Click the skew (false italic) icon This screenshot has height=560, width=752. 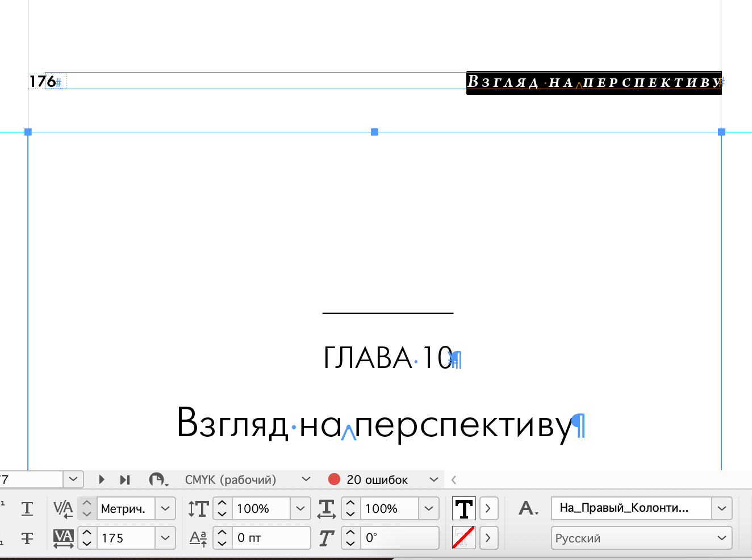coord(327,538)
